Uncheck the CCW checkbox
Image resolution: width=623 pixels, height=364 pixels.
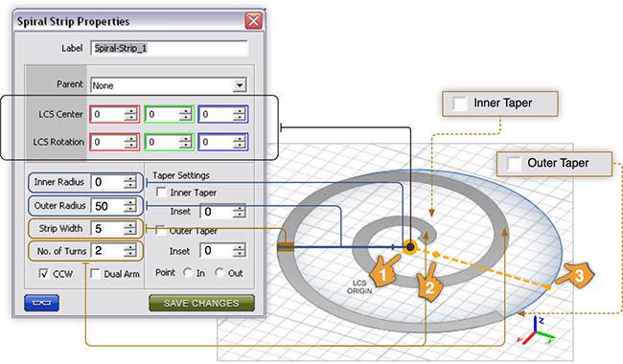pos(44,274)
